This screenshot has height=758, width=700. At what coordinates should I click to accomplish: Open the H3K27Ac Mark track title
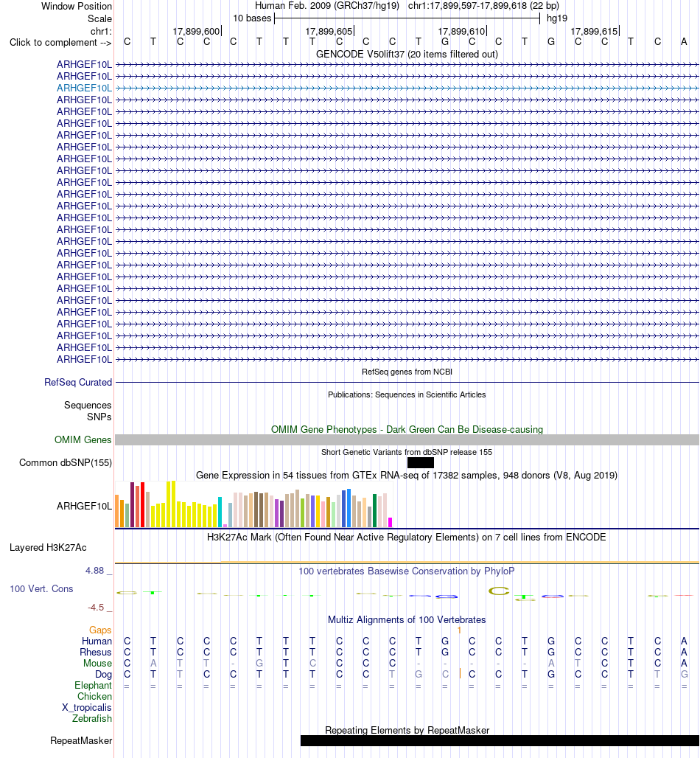coord(407,537)
